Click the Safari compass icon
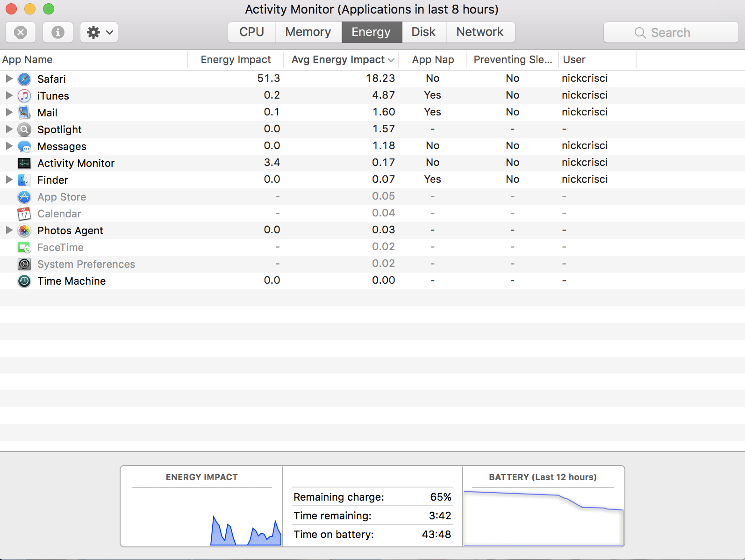This screenshot has width=745, height=560. (x=24, y=79)
